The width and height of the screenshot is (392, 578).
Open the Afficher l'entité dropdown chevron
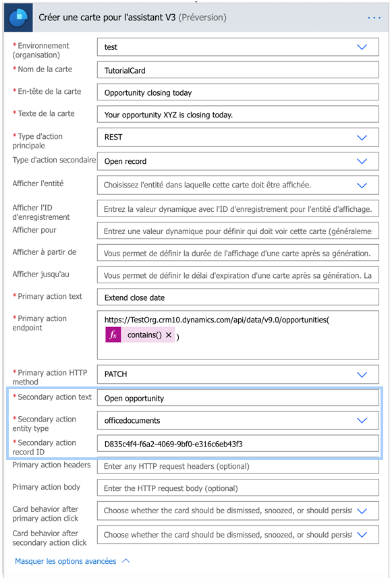click(362, 185)
